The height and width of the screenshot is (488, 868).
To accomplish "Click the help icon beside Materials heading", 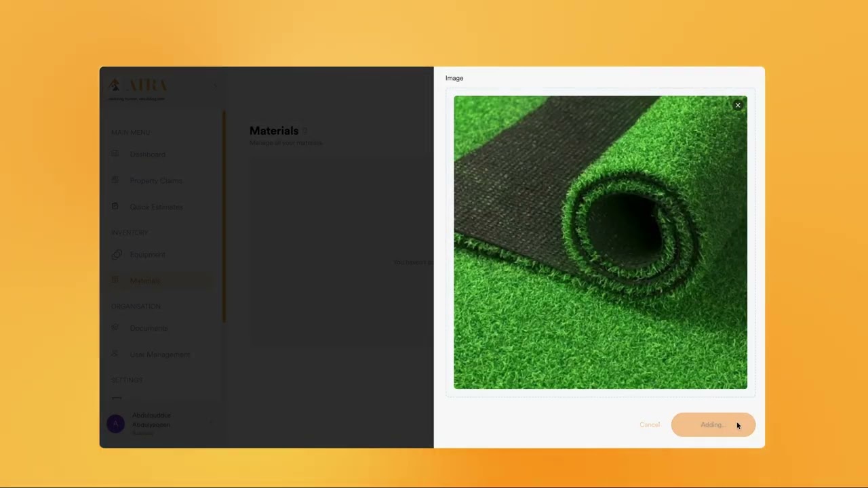I will pos(305,131).
